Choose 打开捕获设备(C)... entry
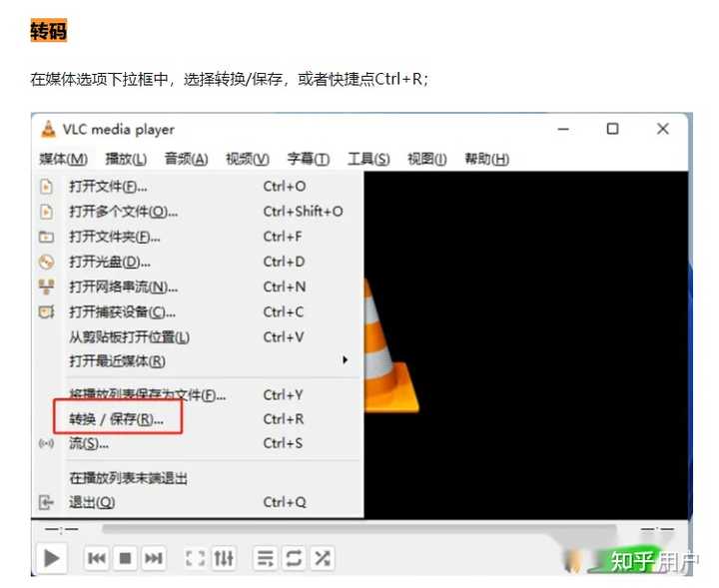This screenshot has width=719, height=588. pyautogui.click(x=200, y=312)
